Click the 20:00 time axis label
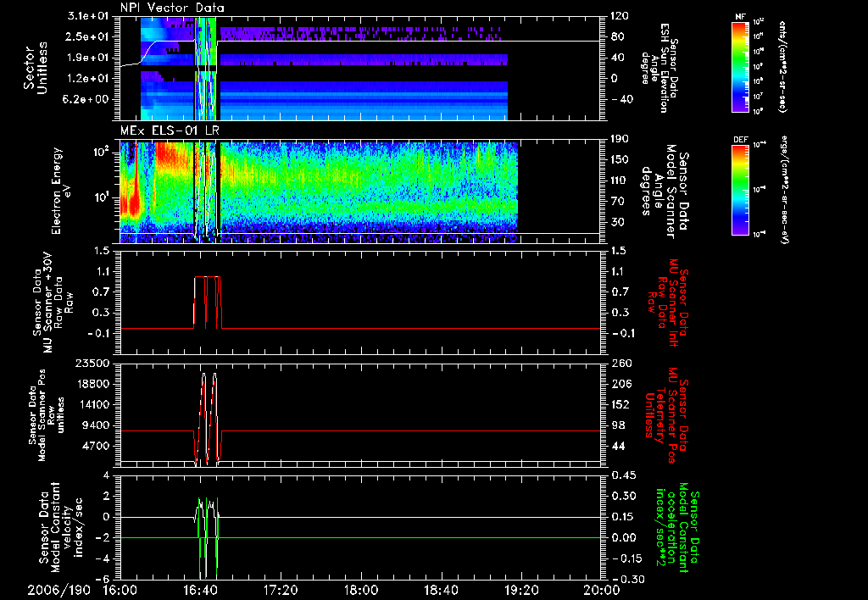 point(602,590)
